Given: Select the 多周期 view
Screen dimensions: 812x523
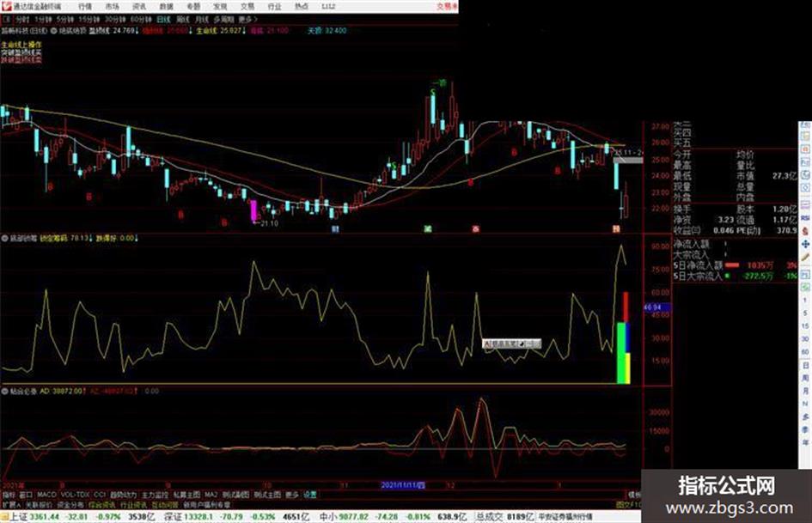Looking at the screenshot, I should pyautogui.click(x=223, y=19).
